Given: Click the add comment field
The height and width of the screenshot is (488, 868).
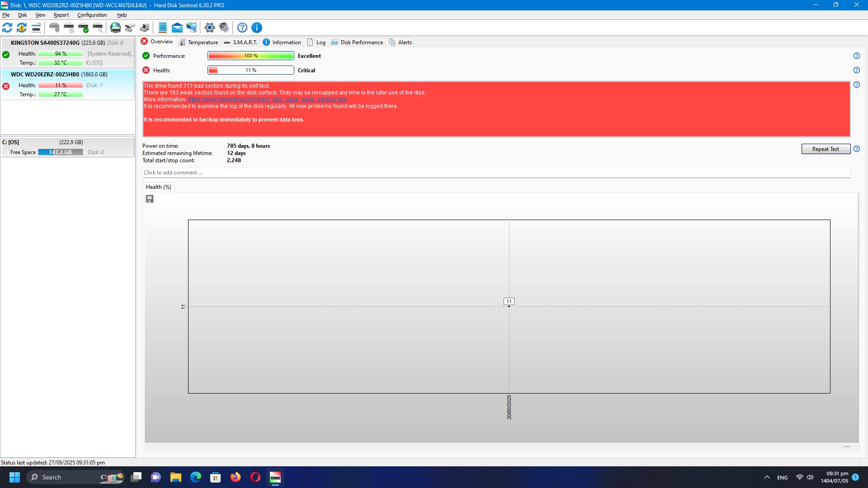Looking at the screenshot, I should (496, 173).
